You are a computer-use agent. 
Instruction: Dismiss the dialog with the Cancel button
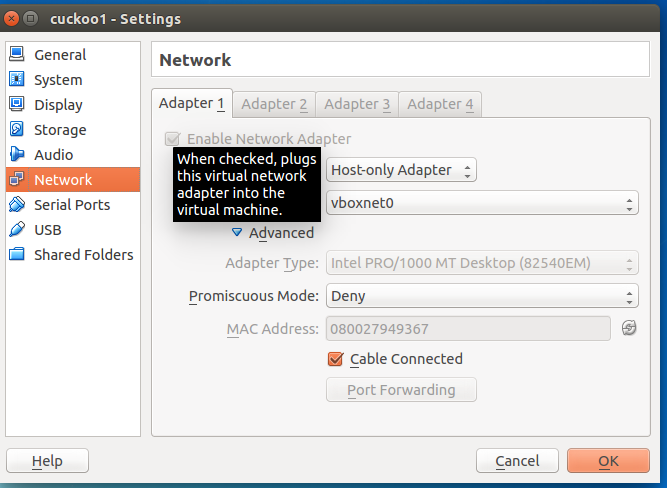517,461
